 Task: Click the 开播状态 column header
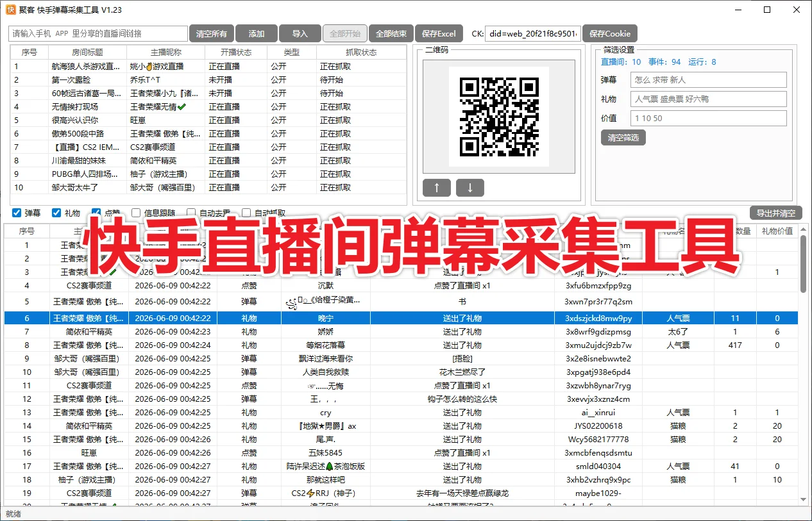coord(235,53)
